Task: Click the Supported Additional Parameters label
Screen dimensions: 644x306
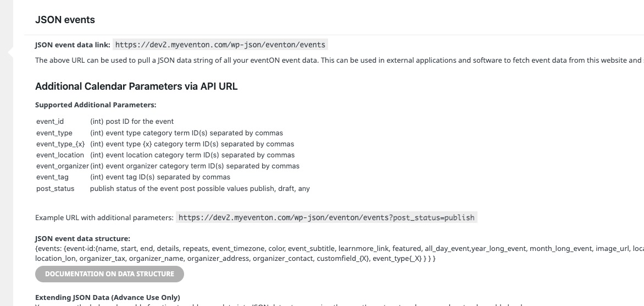Action: (x=96, y=105)
